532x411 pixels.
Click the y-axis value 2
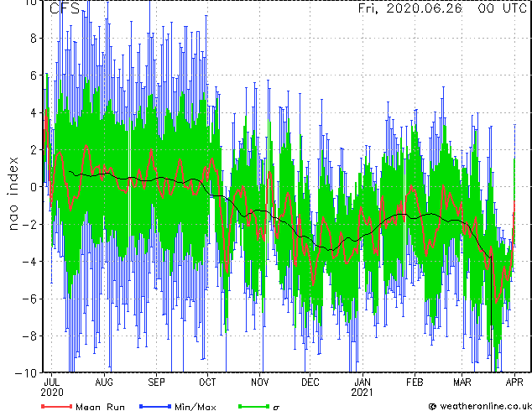pyautogui.click(x=34, y=150)
